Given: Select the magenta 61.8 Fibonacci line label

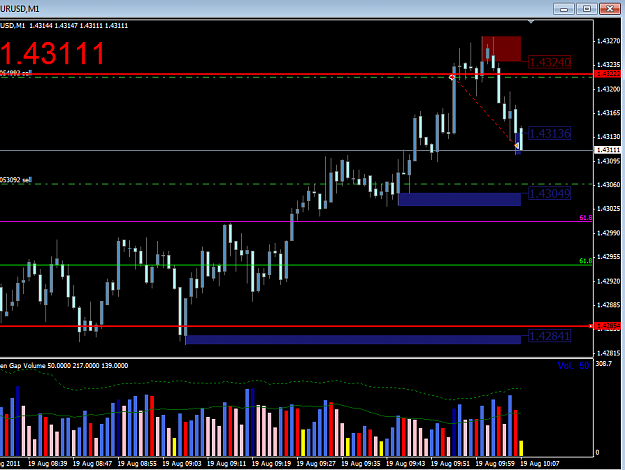Looking at the screenshot, I should 585,218.
